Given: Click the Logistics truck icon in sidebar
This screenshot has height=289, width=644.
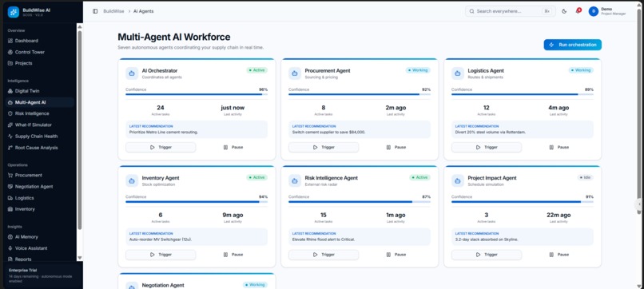Looking at the screenshot, I should click(x=10, y=198).
